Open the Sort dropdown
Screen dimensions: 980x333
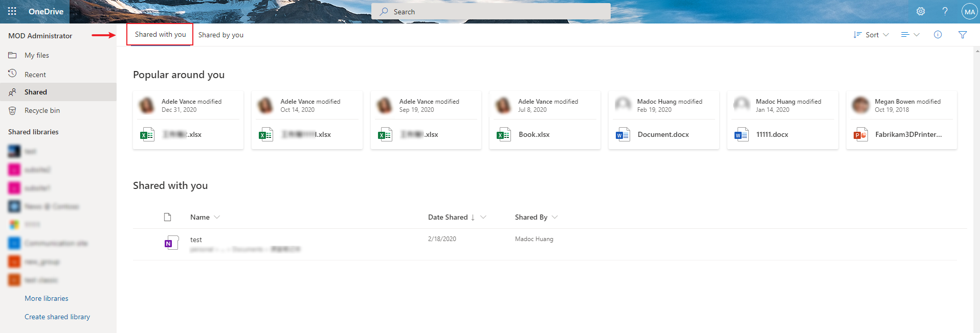(871, 35)
